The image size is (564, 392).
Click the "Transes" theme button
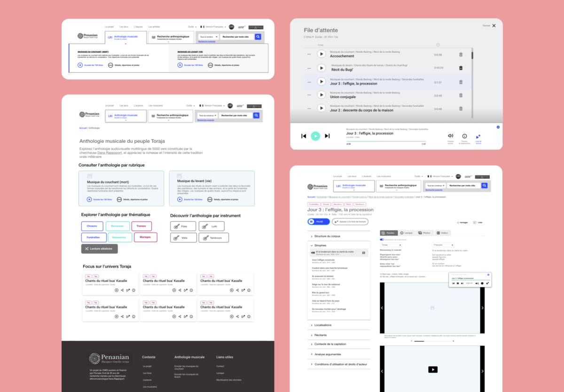pyautogui.click(x=141, y=226)
